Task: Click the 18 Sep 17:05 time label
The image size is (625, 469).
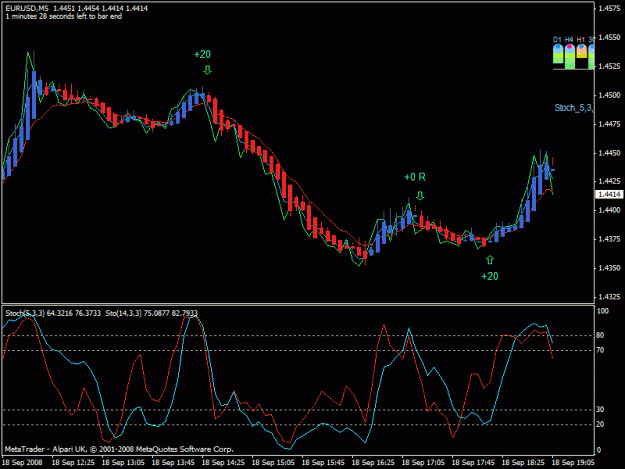Action: click(423, 463)
